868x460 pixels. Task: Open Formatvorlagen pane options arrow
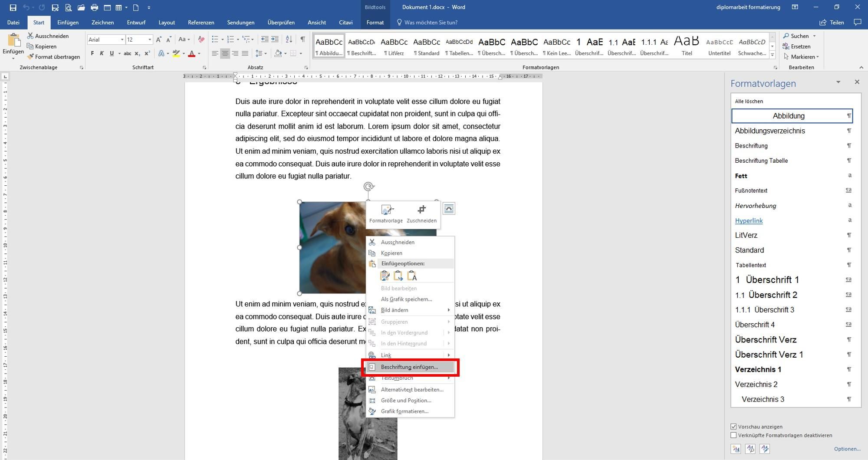pos(838,82)
